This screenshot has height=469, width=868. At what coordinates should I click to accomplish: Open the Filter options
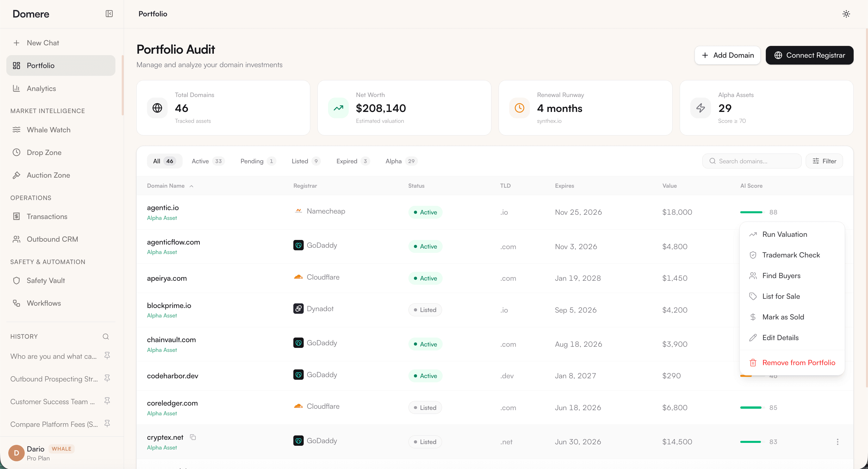(824, 161)
